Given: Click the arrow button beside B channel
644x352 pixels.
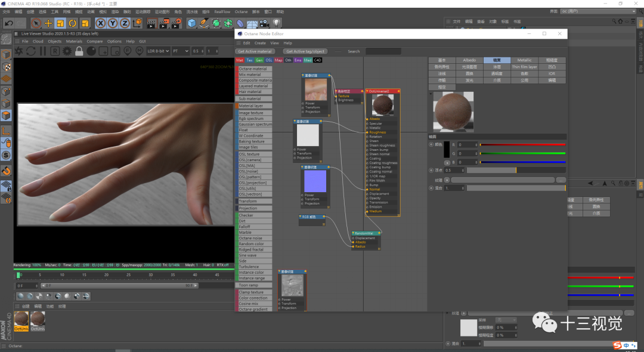Looking at the screenshot, I should [447, 163].
